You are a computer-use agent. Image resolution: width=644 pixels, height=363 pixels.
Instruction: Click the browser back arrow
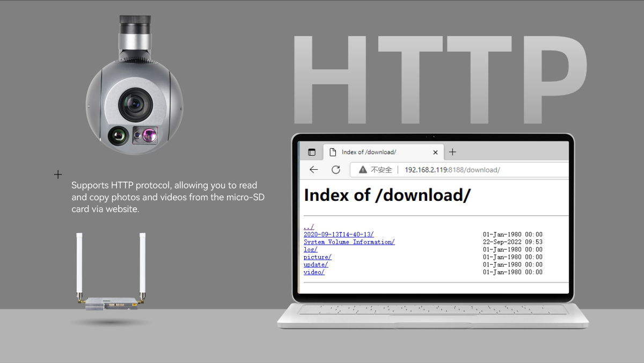(314, 170)
